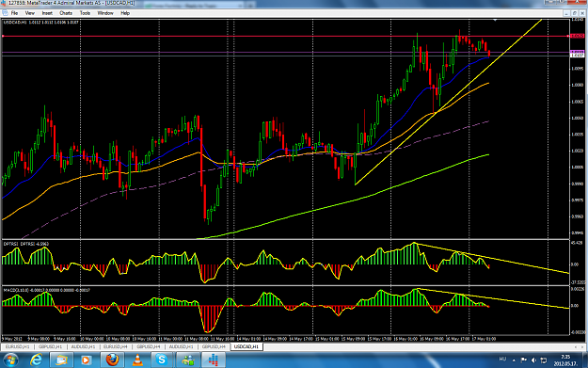Click the left chart-tabs scroll arrow

pos(576,347)
